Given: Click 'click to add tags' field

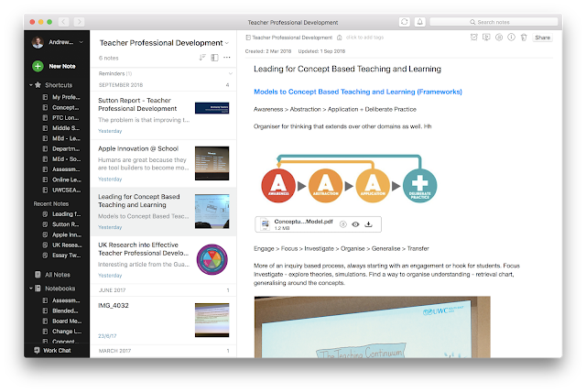Looking at the screenshot, I should pos(364,38).
